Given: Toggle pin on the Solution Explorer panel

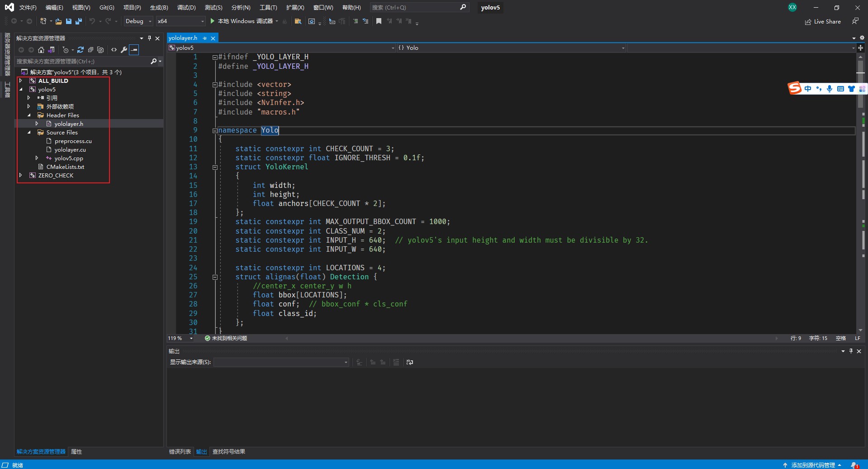Looking at the screenshot, I should [x=149, y=38].
